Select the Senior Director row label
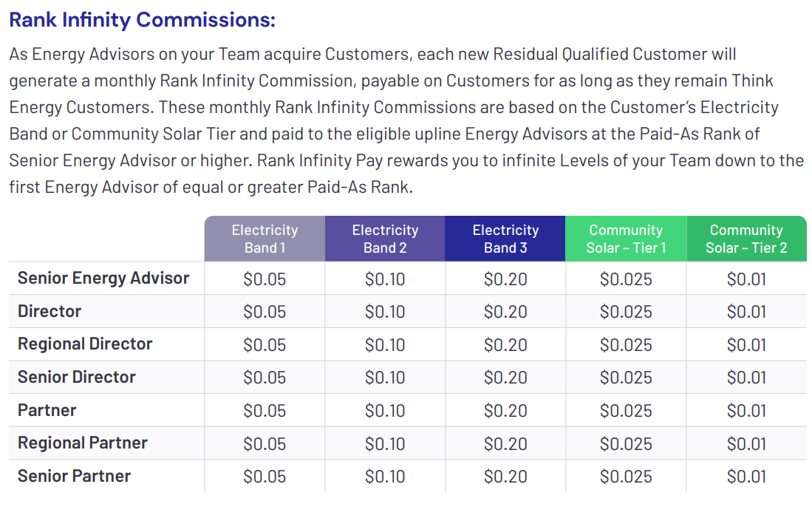This screenshot has width=812, height=518. [77, 377]
